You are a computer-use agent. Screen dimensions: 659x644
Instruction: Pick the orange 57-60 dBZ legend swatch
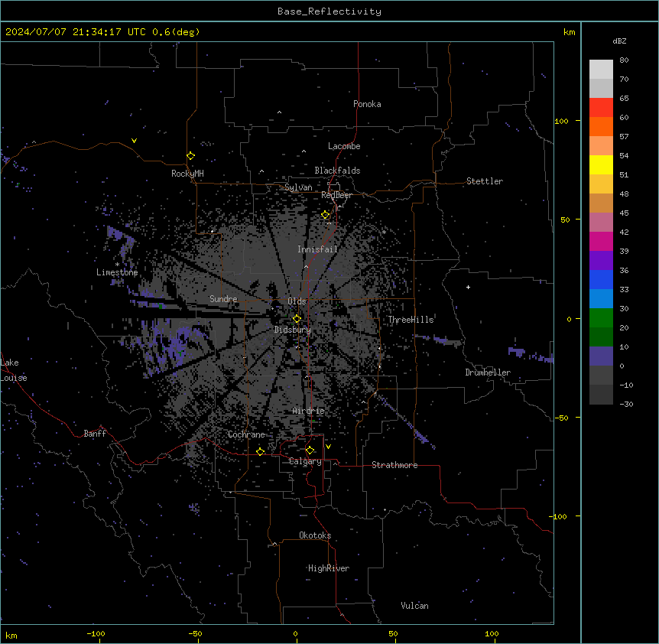click(x=601, y=126)
